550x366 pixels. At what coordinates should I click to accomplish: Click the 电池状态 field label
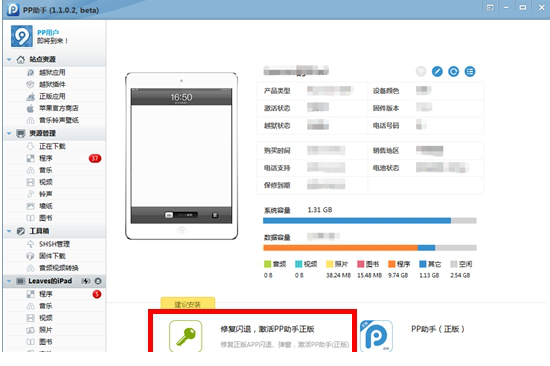386,168
